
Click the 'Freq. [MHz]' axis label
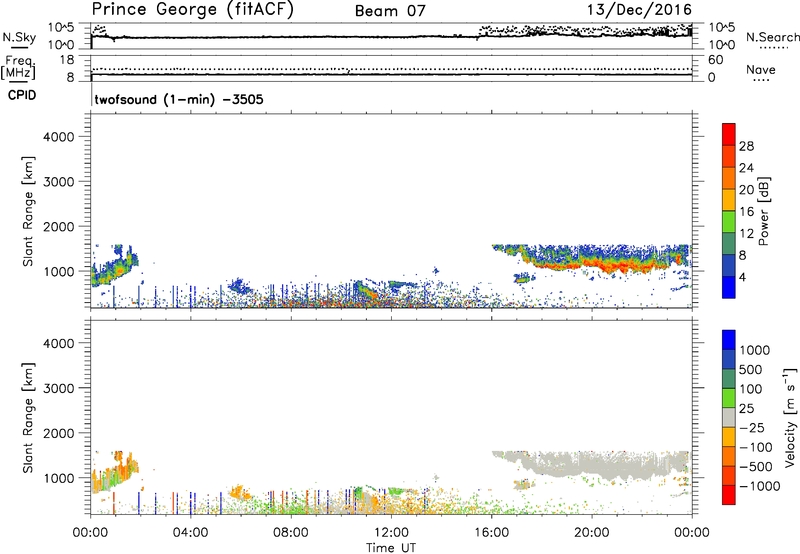pyautogui.click(x=18, y=67)
